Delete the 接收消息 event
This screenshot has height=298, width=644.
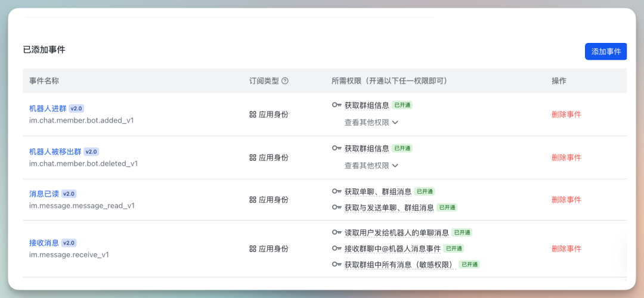[x=566, y=249]
